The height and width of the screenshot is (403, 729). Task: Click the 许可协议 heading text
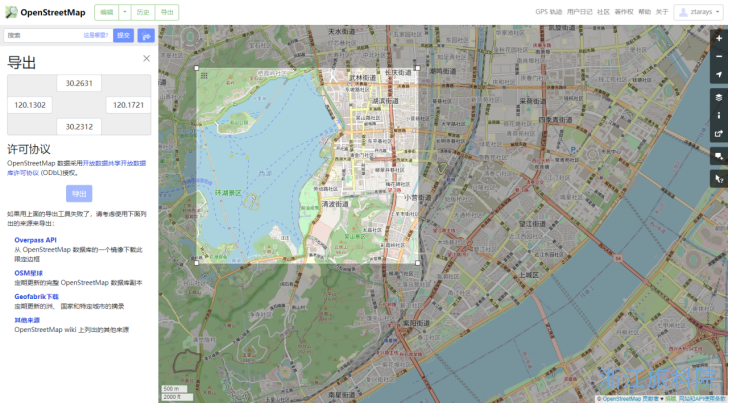[29, 149]
